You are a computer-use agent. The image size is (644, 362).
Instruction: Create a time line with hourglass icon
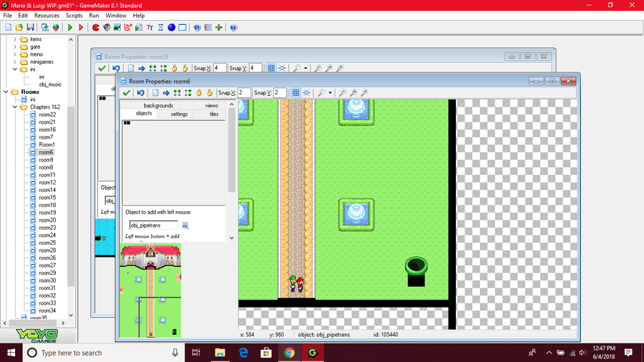[160, 27]
